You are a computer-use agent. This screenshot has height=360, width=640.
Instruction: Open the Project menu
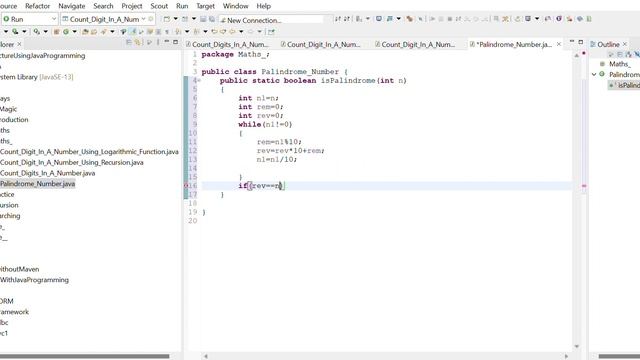pos(132,6)
